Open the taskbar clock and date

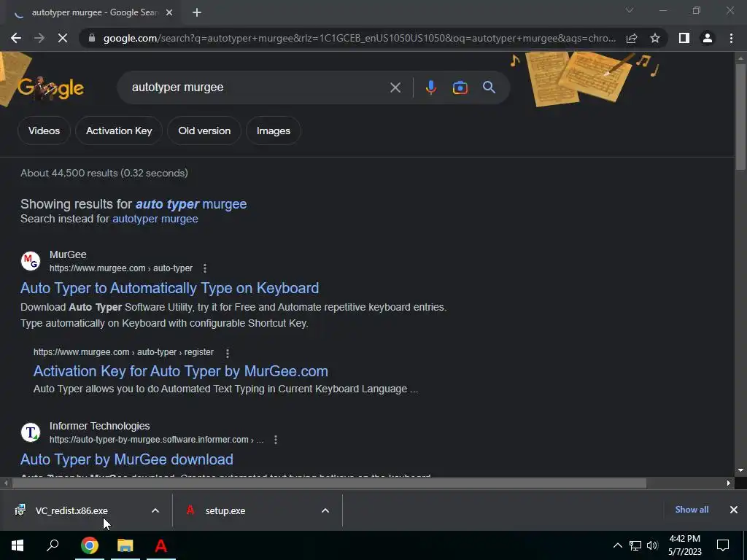coord(684,545)
